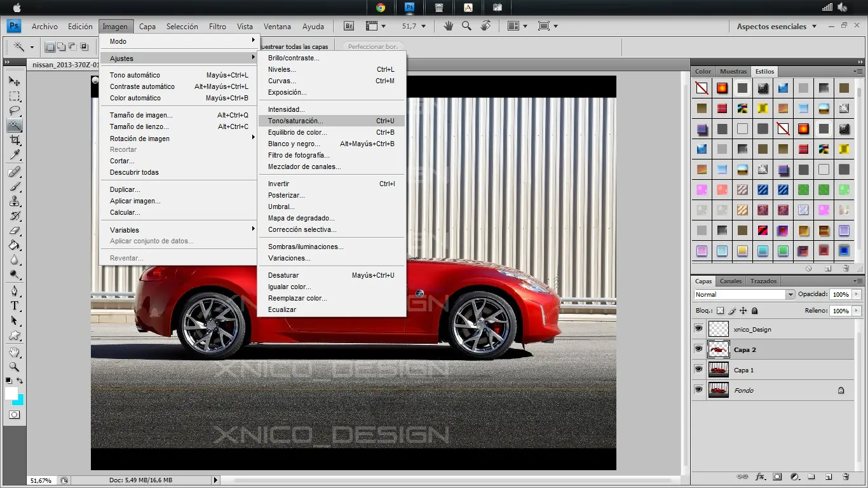Select the Horizontal Type tool

pos(14,306)
